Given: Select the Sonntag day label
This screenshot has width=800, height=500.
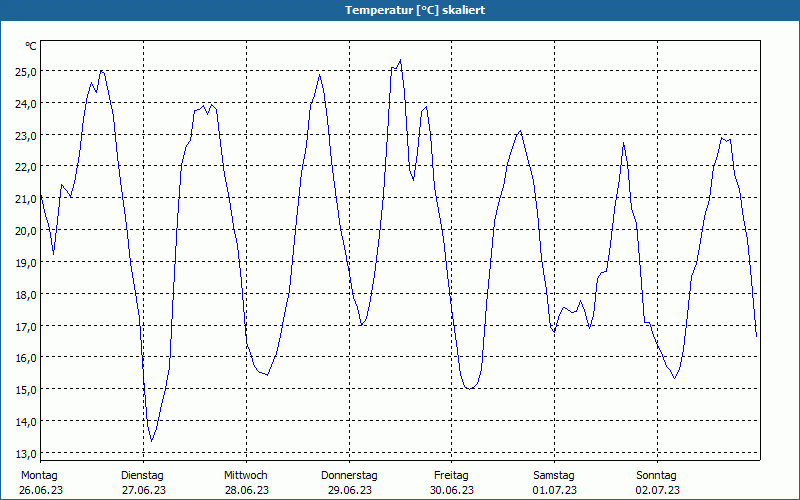Looking at the screenshot, I should 657,475.
